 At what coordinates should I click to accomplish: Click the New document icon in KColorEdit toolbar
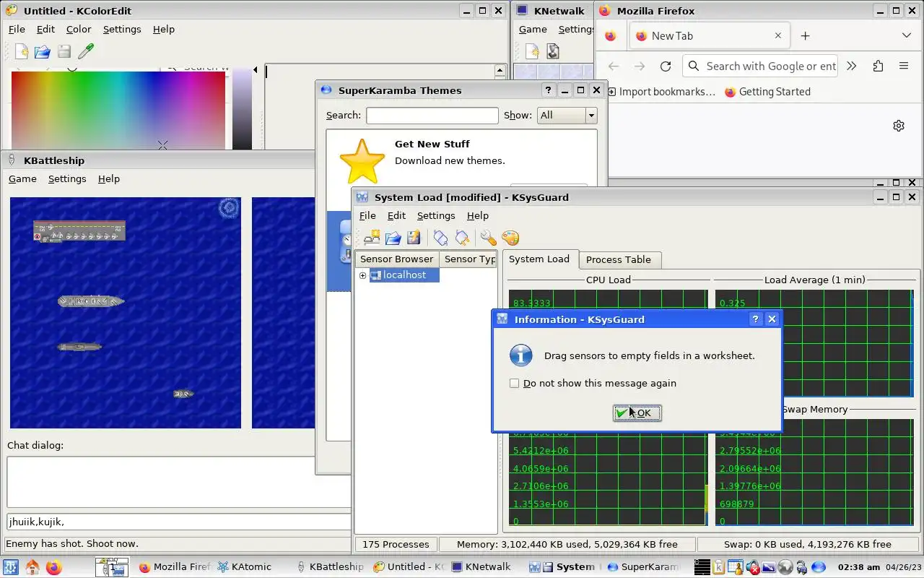[22, 51]
